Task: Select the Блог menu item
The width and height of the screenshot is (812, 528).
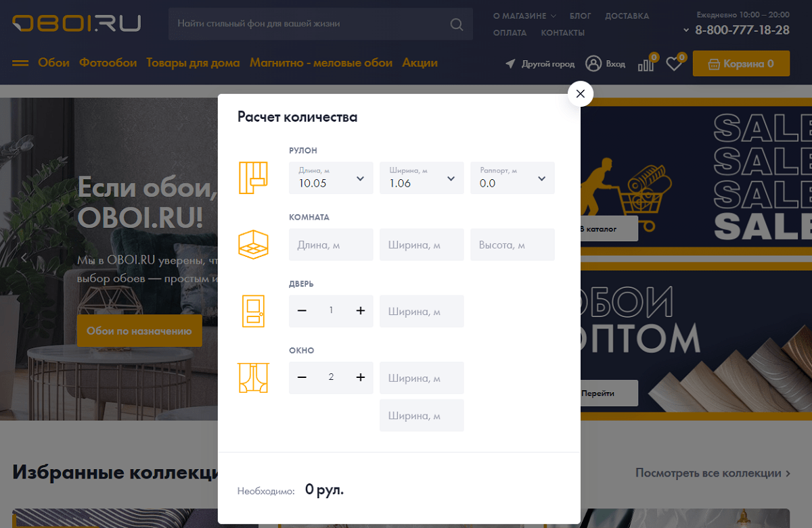Action: pyautogui.click(x=580, y=15)
